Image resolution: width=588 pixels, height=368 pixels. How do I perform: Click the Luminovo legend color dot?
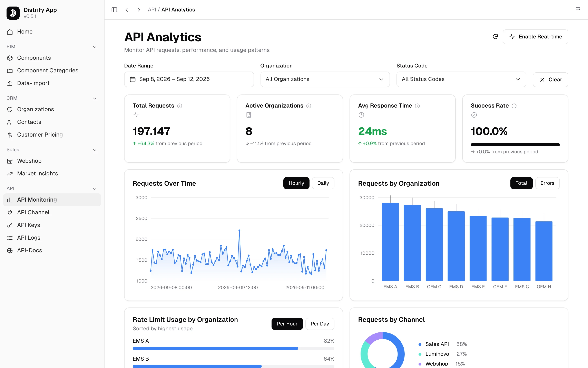(x=420, y=354)
